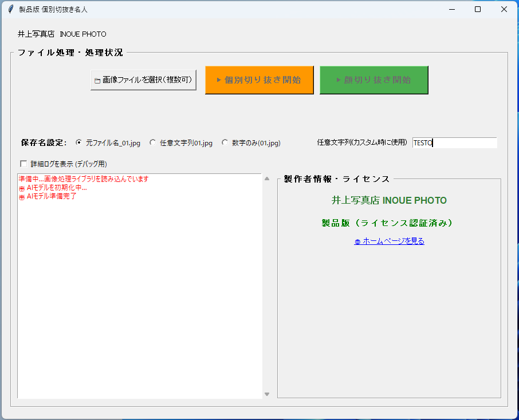
Task: Start face cropping with the green button
Action: 374,80
